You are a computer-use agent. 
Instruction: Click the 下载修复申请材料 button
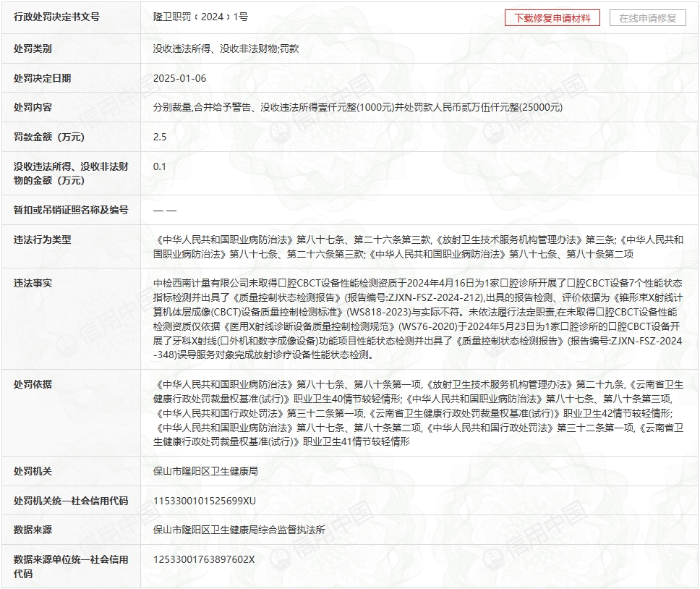(x=552, y=18)
